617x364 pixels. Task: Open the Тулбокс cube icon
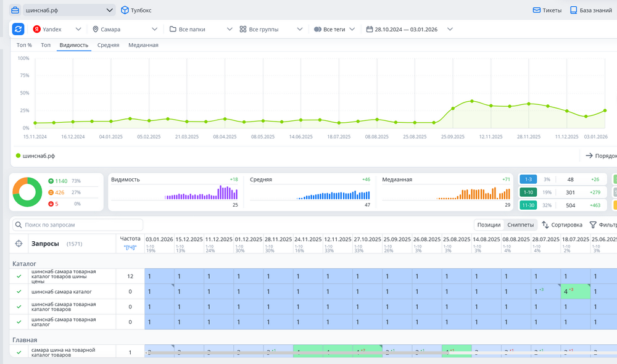pos(125,10)
